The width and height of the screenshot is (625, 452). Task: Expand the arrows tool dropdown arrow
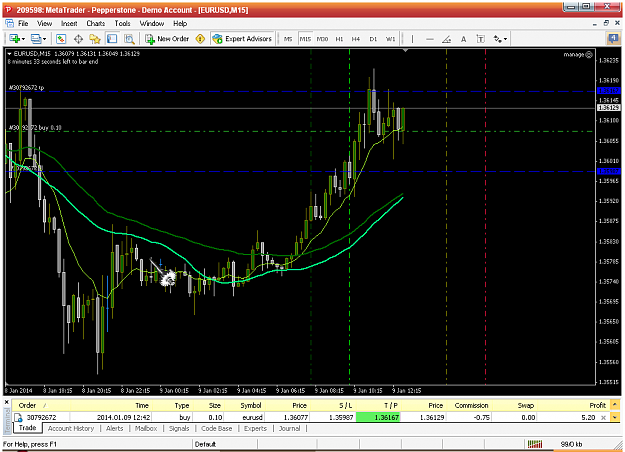click(505, 39)
